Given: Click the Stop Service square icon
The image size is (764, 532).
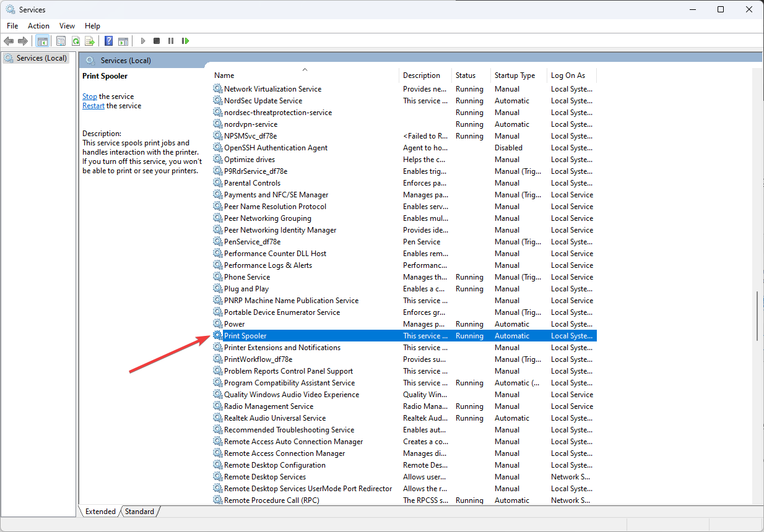Looking at the screenshot, I should coord(157,41).
